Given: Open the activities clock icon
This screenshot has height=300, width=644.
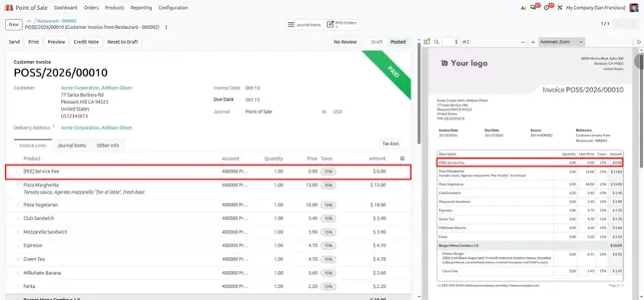Looking at the screenshot, I should pos(546,8).
